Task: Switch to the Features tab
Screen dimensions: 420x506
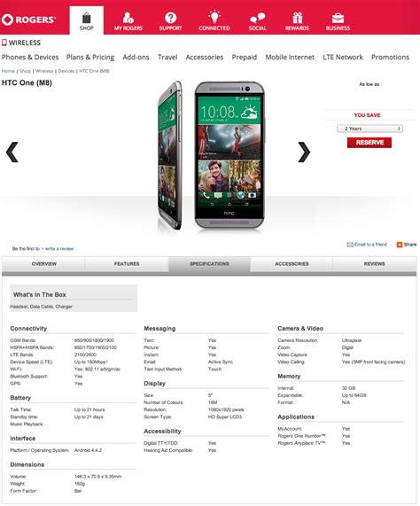Action: click(127, 264)
